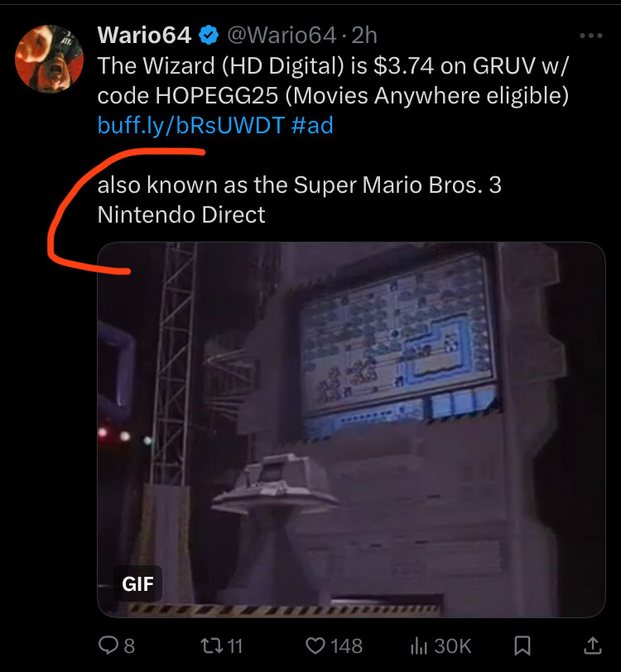Click the 2h timestamp
This screenshot has height=672, width=621.
click(364, 35)
